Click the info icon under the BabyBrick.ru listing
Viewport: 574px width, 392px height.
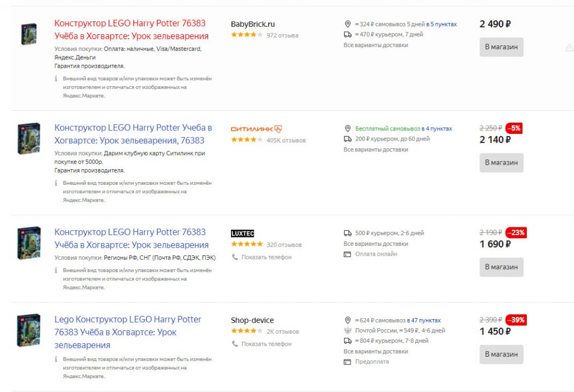click(x=56, y=79)
